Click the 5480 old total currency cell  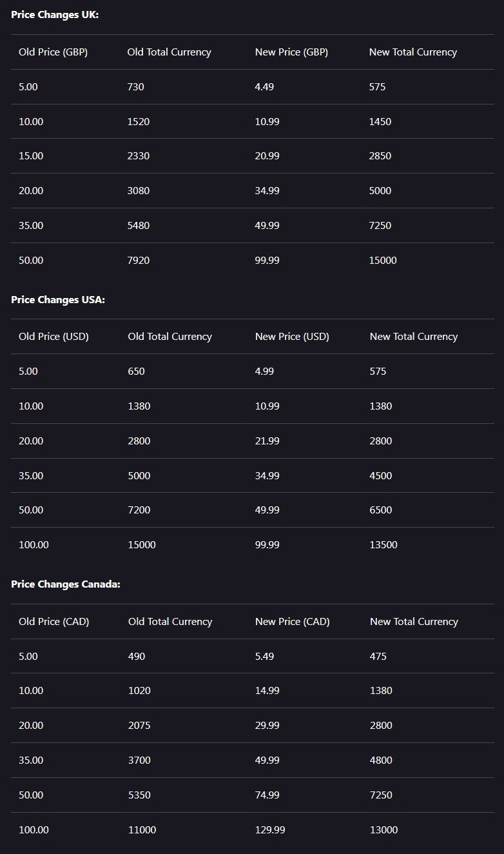coord(139,226)
